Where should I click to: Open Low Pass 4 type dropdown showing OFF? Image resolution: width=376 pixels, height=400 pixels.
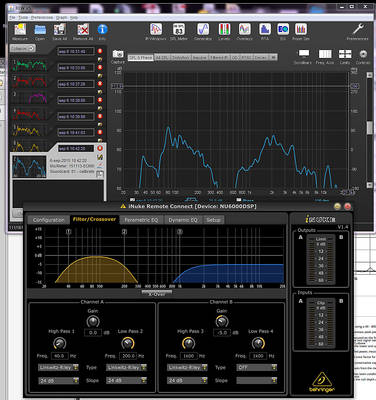tap(257, 367)
